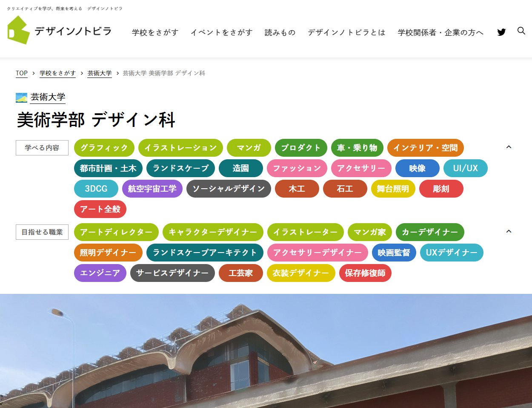Click the 芸術大学 school thumbnail icon
The width and height of the screenshot is (532, 408).
tap(21, 98)
